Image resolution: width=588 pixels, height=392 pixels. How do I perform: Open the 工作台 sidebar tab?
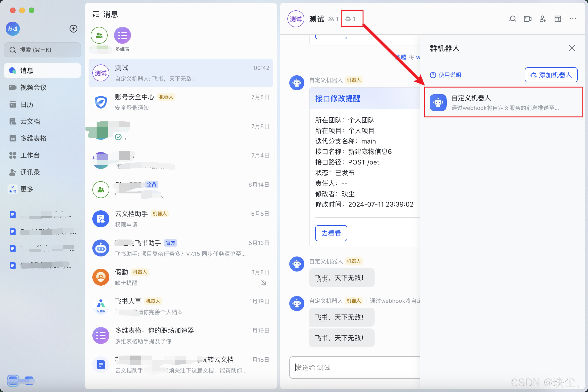coord(42,155)
